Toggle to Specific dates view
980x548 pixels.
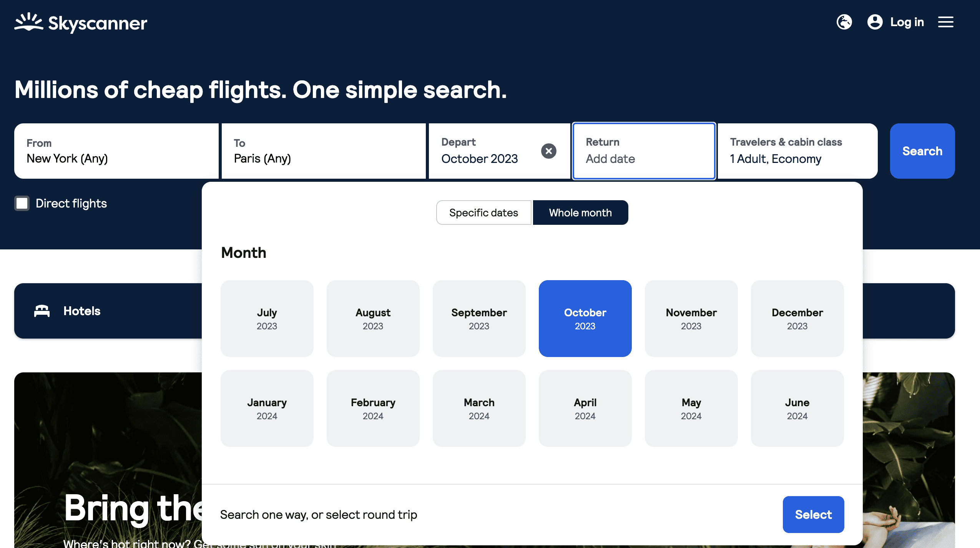484,212
